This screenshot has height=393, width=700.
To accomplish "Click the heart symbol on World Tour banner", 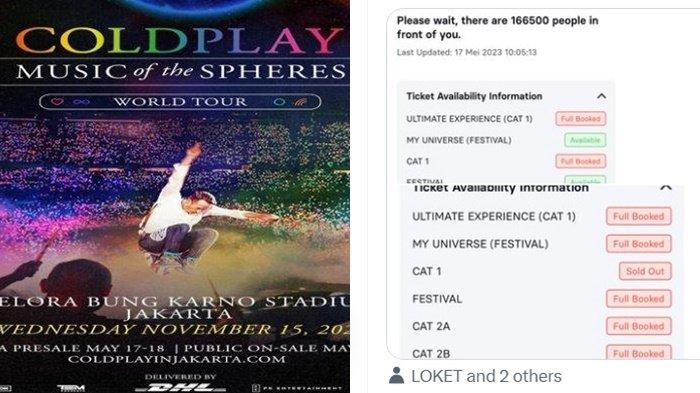I will (x=57, y=102).
